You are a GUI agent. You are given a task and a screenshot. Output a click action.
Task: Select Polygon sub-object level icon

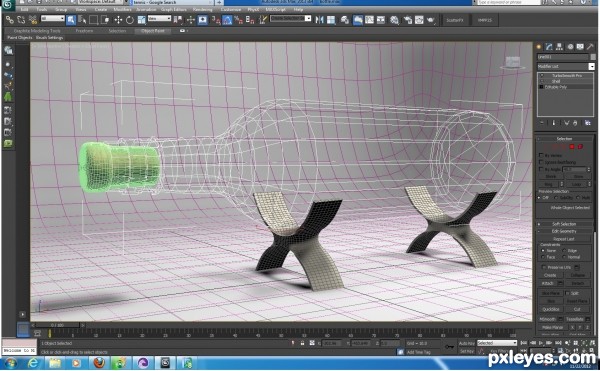coord(572,146)
